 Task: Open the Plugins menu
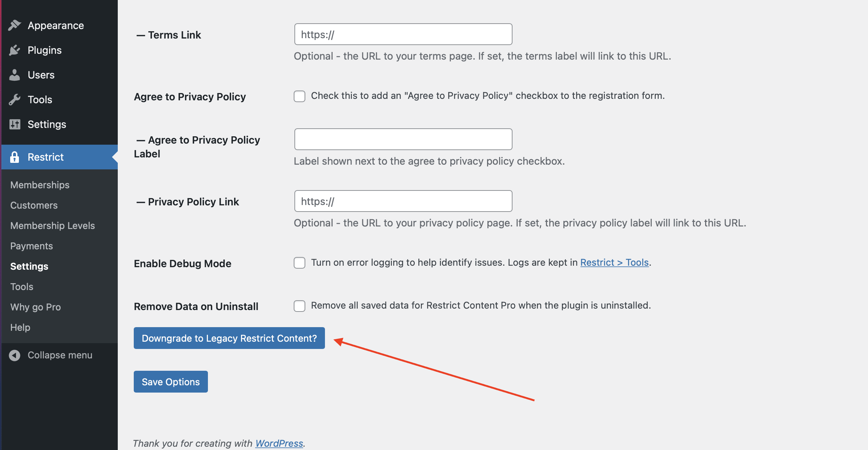(60, 50)
